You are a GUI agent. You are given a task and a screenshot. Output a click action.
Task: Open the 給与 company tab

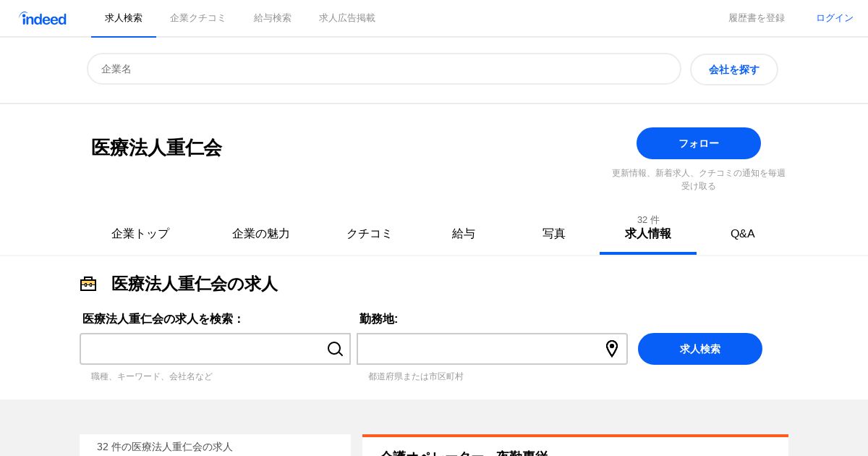pos(464,234)
